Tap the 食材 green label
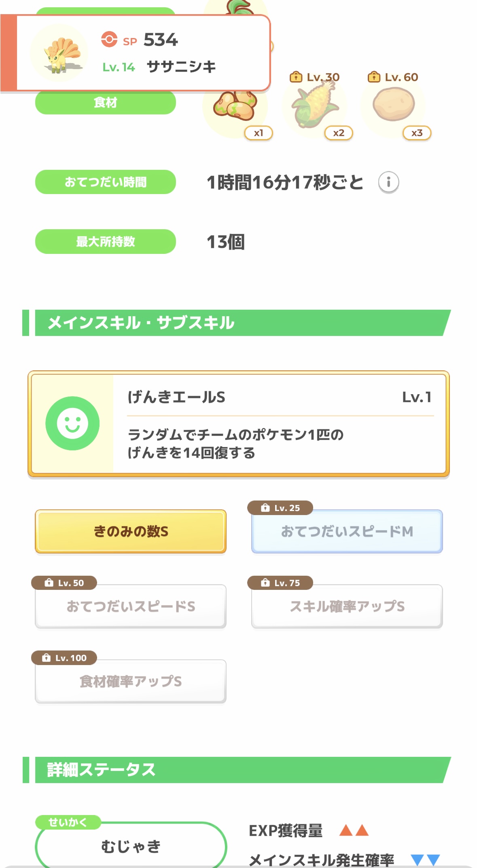477x868 pixels. [105, 103]
